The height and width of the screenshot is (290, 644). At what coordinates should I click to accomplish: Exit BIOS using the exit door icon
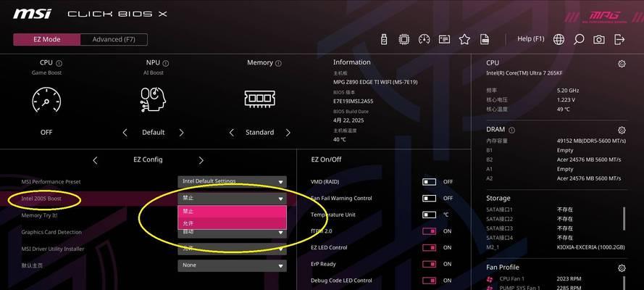pyautogui.click(x=619, y=39)
